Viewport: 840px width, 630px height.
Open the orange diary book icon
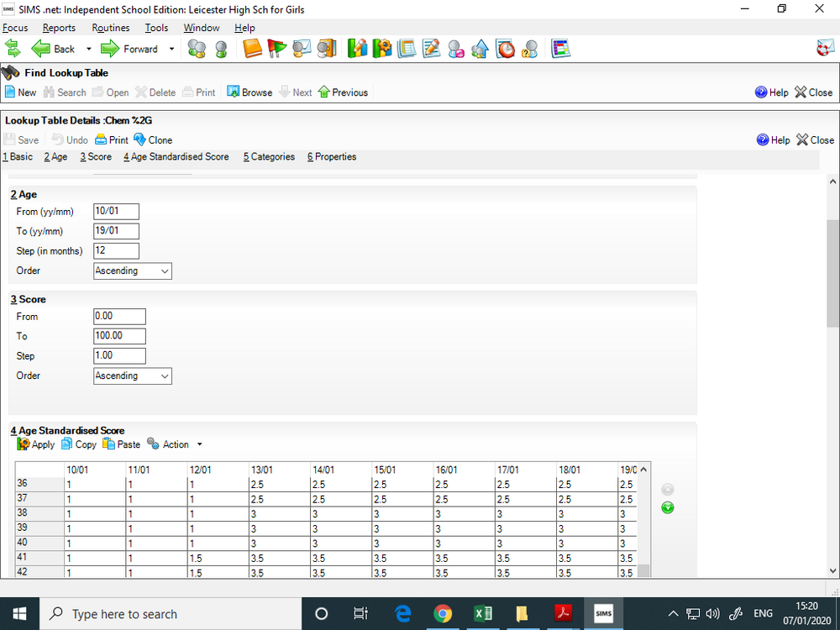pyautogui.click(x=252, y=49)
